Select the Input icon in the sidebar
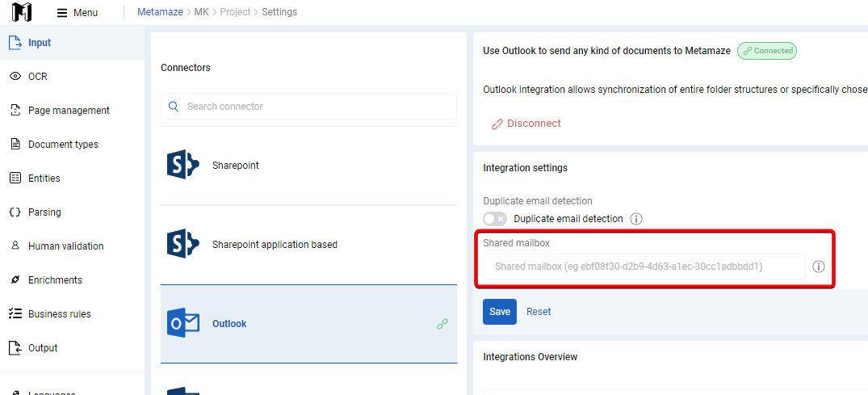Viewport: 868px width, 395px height. 15,43
